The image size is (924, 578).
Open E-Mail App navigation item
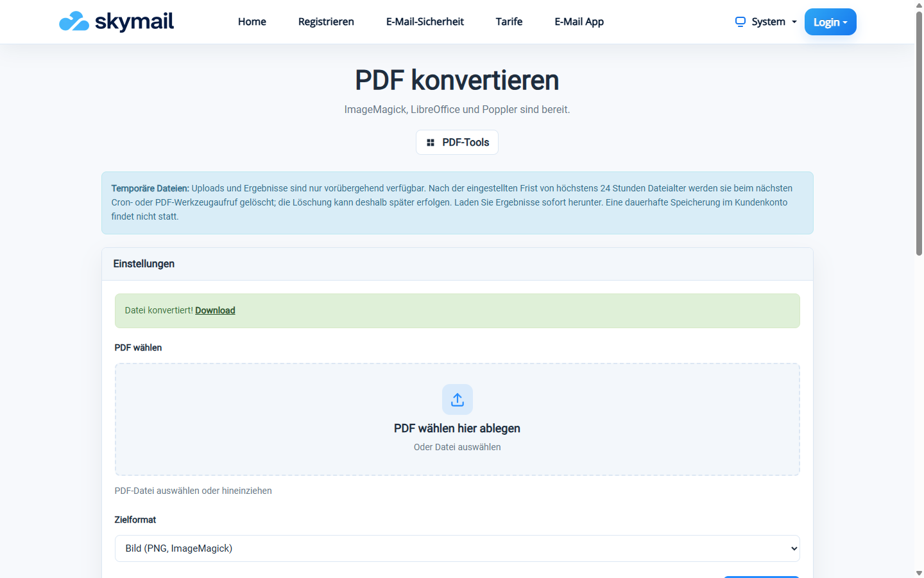click(x=579, y=22)
